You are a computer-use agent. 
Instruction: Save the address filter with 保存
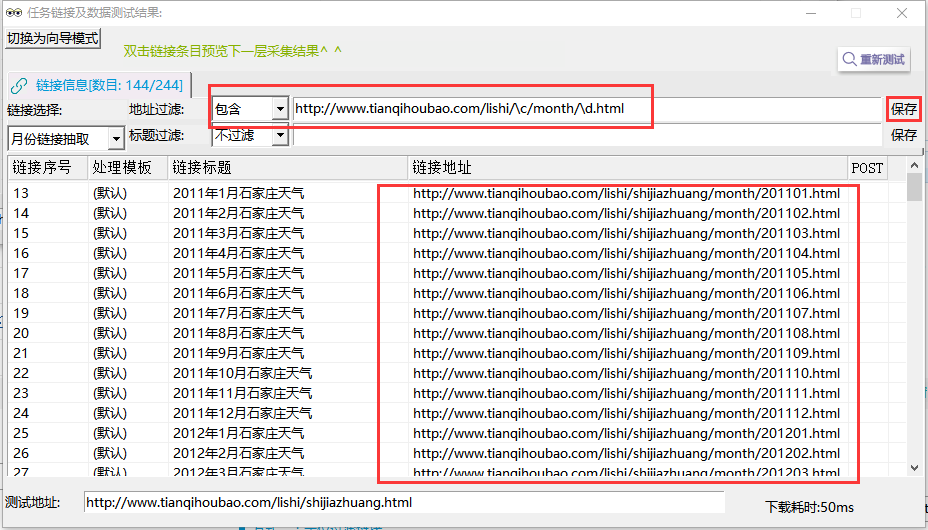click(903, 109)
